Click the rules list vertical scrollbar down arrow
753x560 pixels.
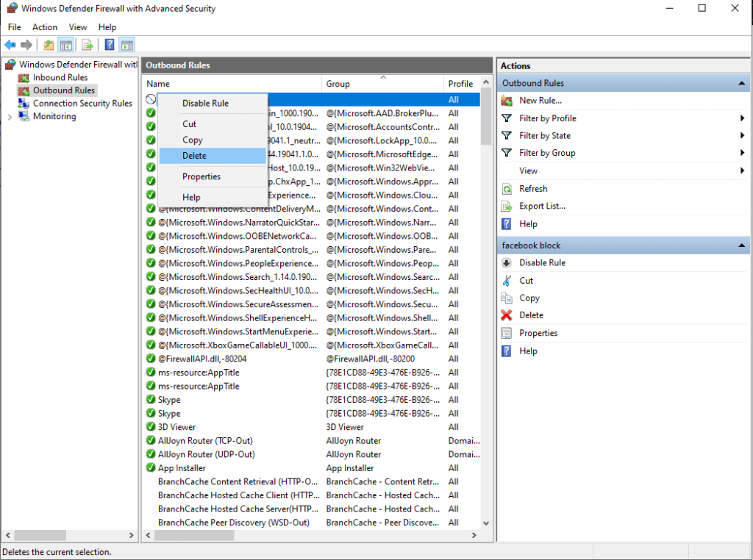pos(486,523)
